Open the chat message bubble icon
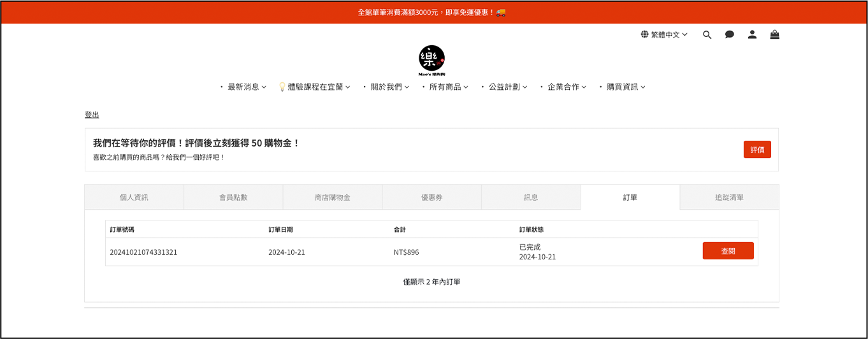Image resolution: width=868 pixels, height=339 pixels. 729,35
